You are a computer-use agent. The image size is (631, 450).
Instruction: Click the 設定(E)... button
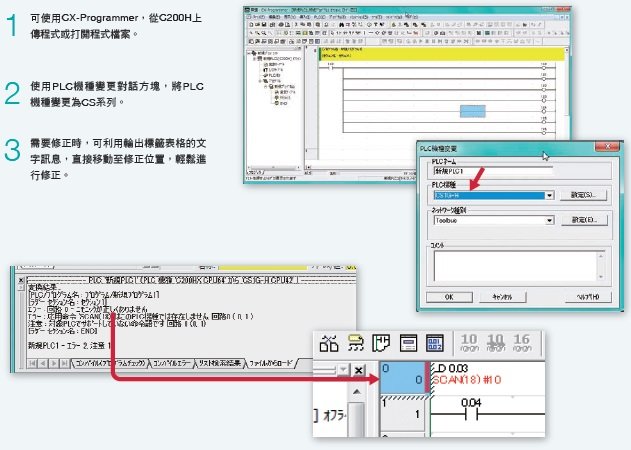coord(584,220)
